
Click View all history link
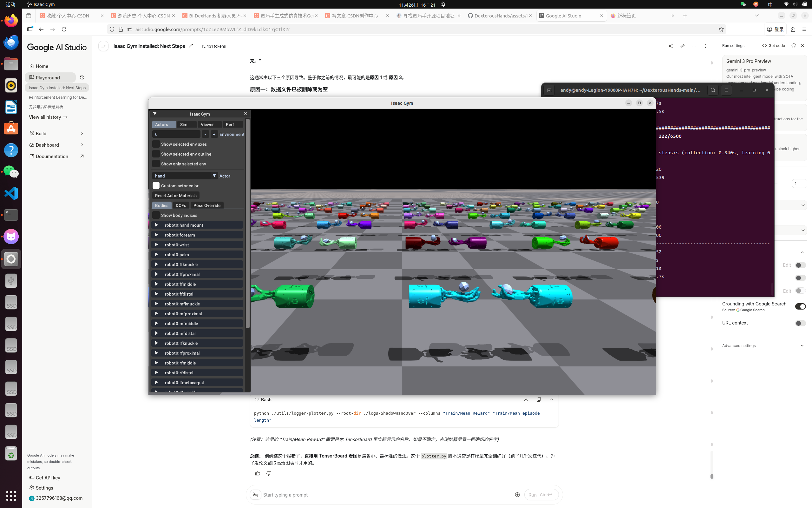pos(48,117)
